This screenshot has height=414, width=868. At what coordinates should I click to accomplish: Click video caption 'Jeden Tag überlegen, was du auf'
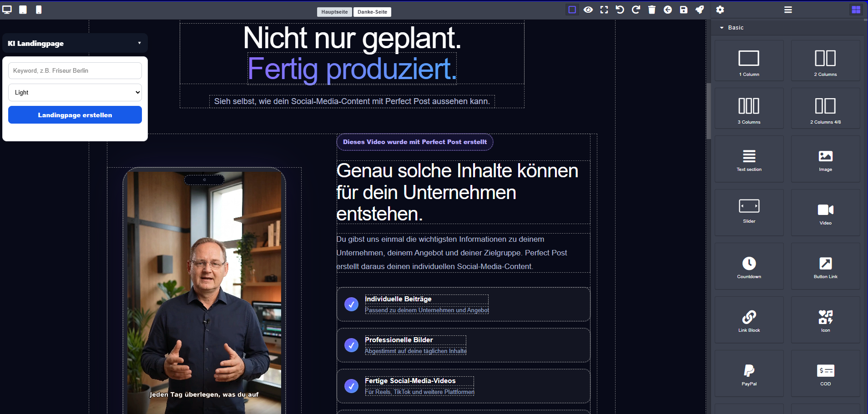[x=204, y=394]
